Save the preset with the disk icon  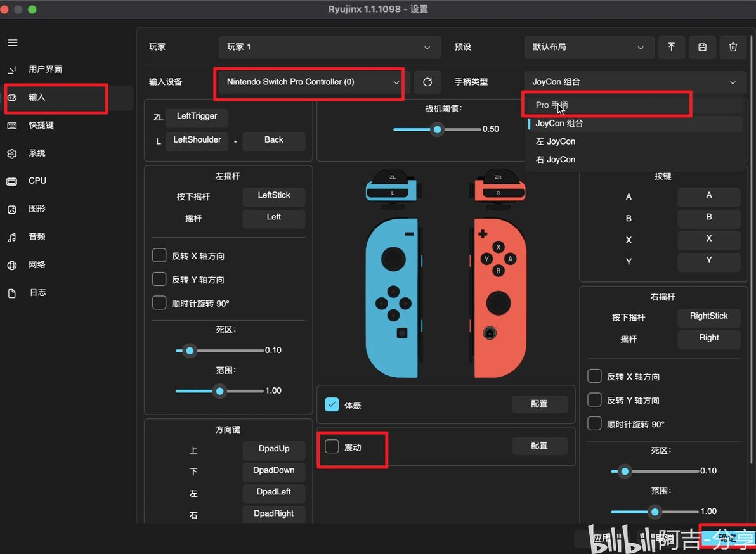pyautogui.click(x=702, y=47)
